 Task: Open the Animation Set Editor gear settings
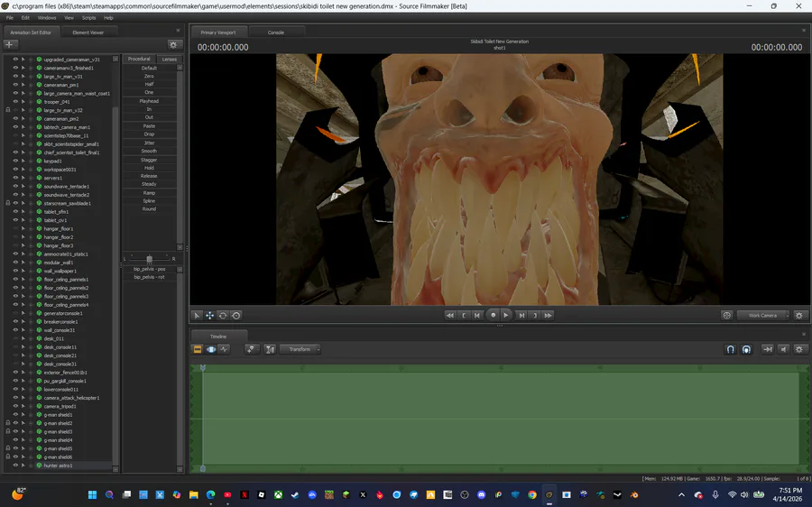173,44
